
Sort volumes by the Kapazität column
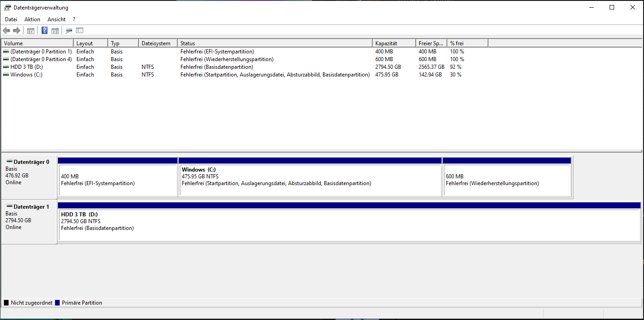click(x=393, y=43)
